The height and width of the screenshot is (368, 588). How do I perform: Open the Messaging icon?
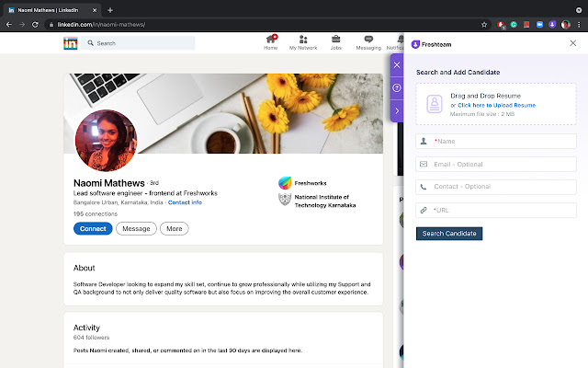368,39
